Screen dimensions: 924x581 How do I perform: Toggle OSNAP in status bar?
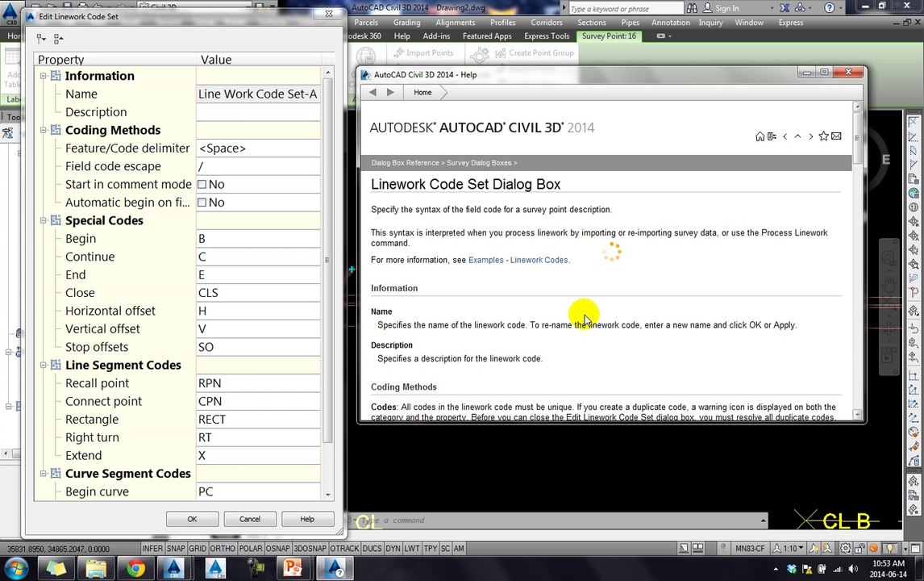277,548
